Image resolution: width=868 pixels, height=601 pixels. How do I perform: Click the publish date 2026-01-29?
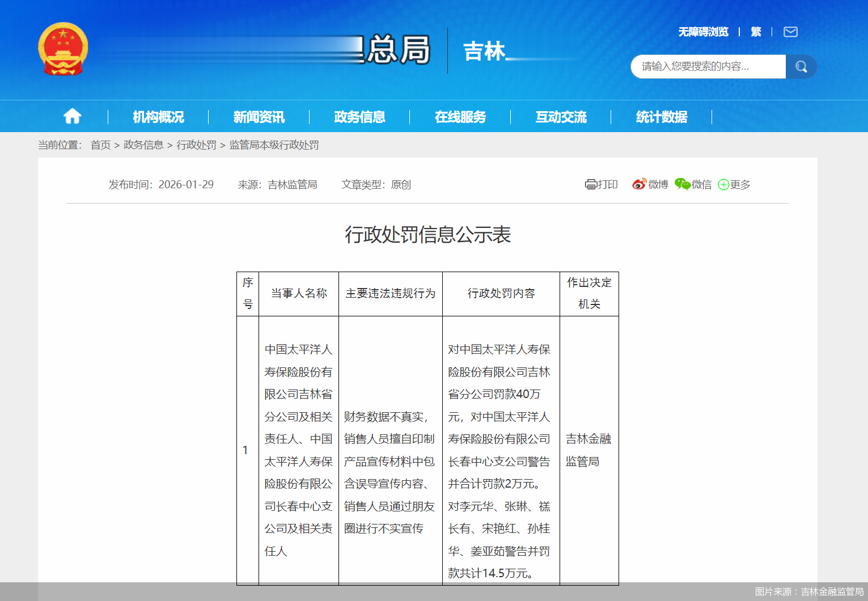coord(186,184)
